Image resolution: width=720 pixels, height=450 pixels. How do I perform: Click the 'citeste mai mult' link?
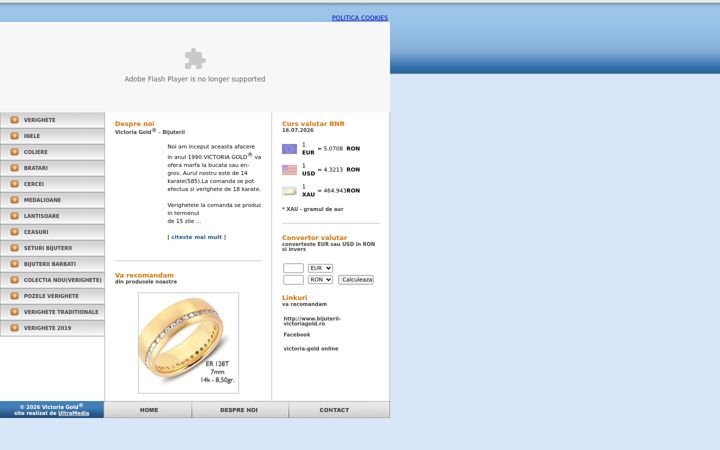tap(197, 237)
